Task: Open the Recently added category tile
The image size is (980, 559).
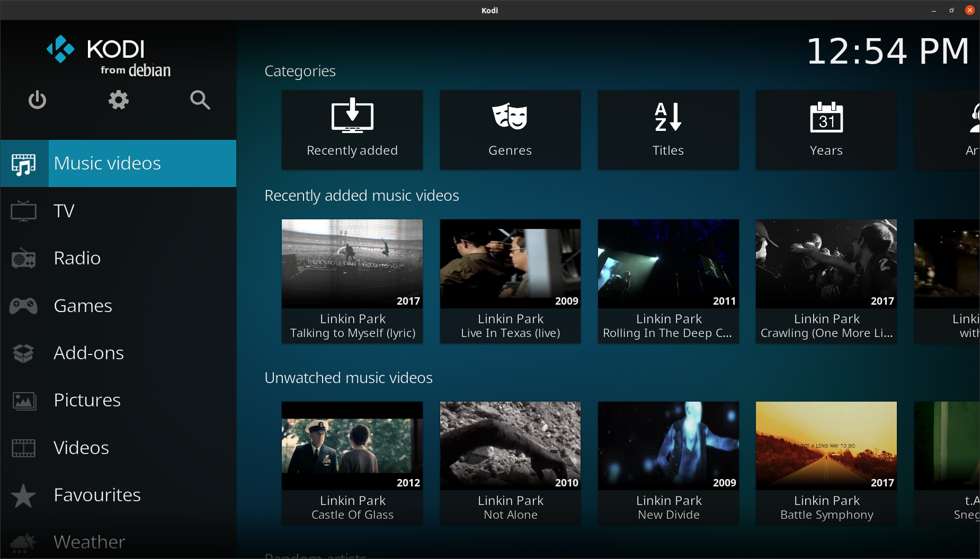Action: tap(352, 130)
